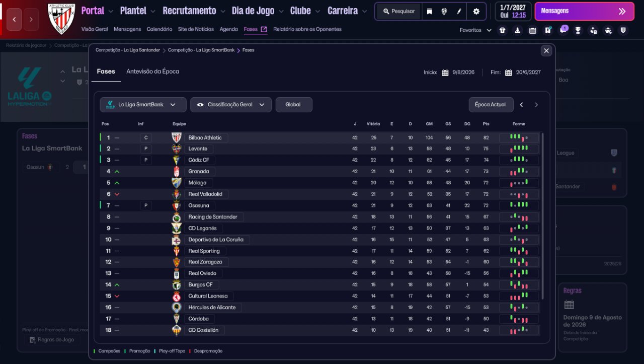Open the calendar icon in favorites bar
Screen dimensions: 644x364
pos(533,30)
